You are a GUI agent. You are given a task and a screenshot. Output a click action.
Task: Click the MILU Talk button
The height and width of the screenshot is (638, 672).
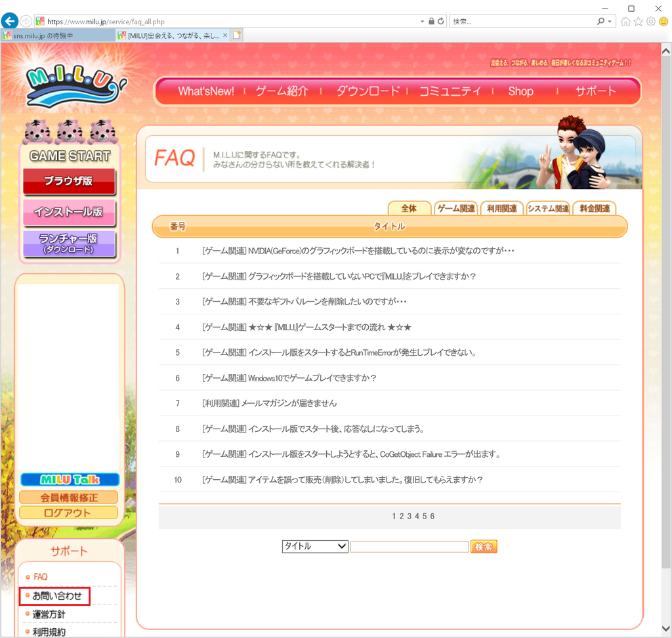(70, 479)
